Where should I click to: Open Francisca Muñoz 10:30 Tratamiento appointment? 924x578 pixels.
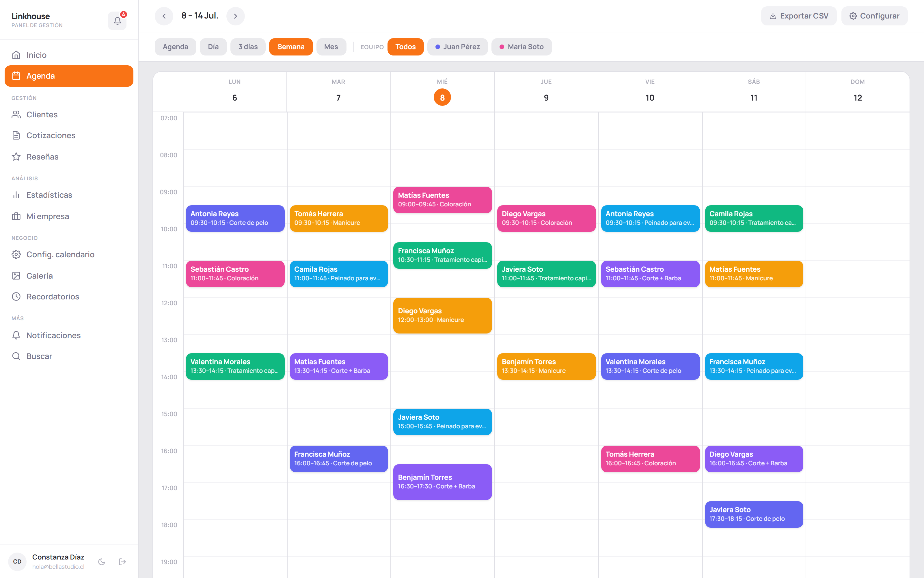[443, 255]
